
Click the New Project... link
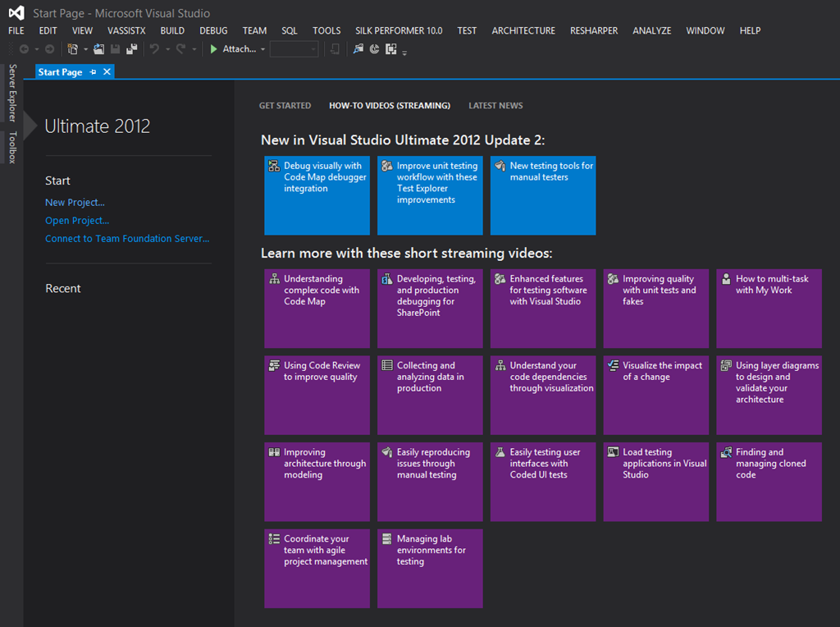coord(75,202)
